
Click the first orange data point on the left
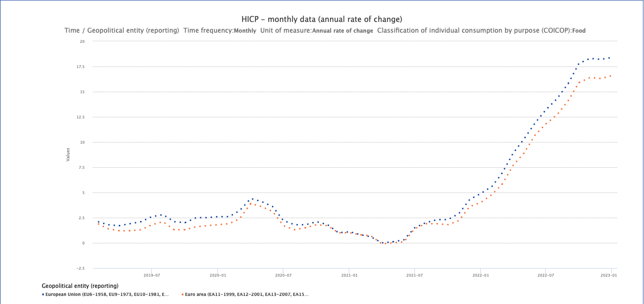(98, 224)
